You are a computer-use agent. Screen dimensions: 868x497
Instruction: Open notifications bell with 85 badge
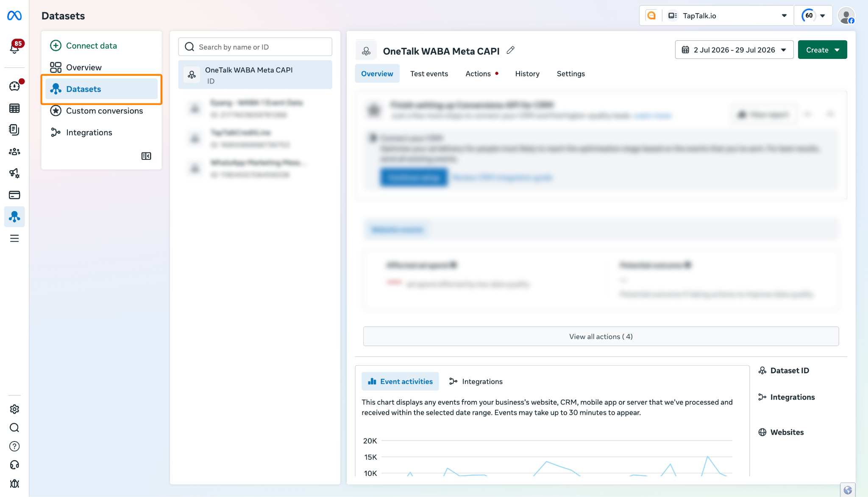pos(15,47)
